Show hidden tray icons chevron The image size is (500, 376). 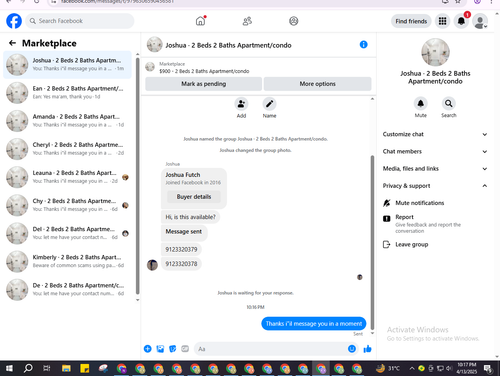(412, 368)
